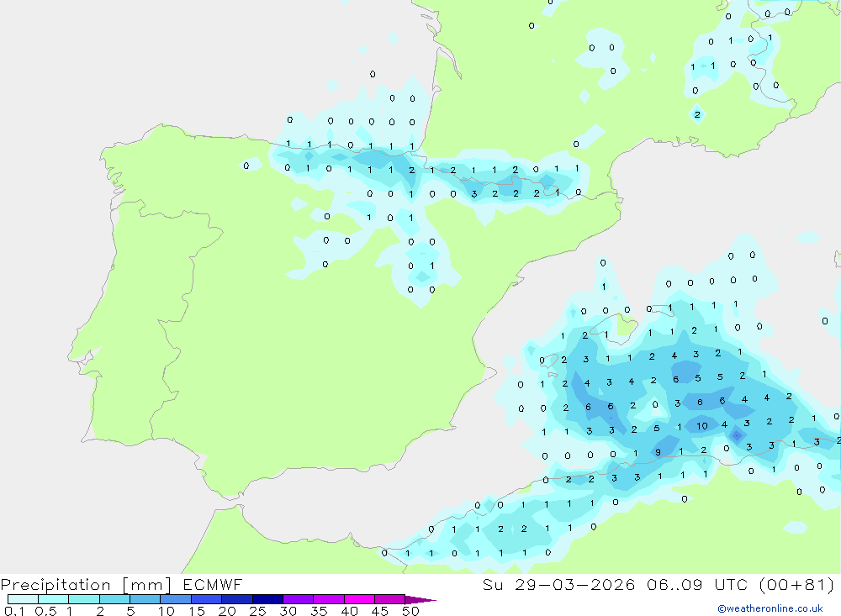Choose the 20–25 mm dark blue legend swatch
Image resolution: width=841 pixels, height=616 pixels.
coord(237,599)
